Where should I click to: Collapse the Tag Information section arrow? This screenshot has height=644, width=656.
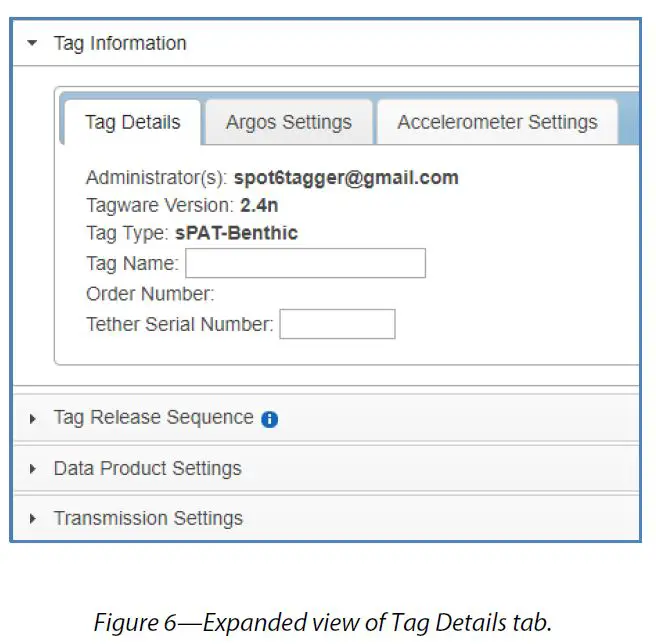(33, 44)
